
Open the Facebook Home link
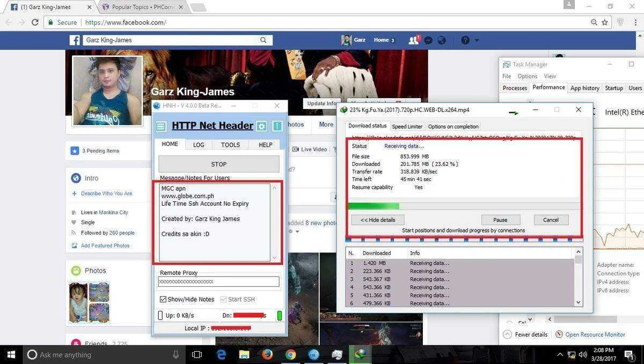[x=381, y=40]
